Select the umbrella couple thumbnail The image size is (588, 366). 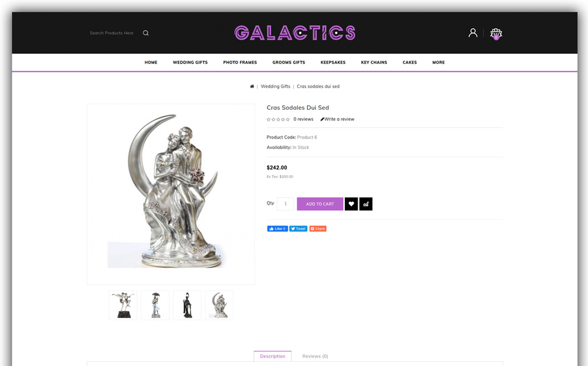pyautogui.click(x=155, y=305)
